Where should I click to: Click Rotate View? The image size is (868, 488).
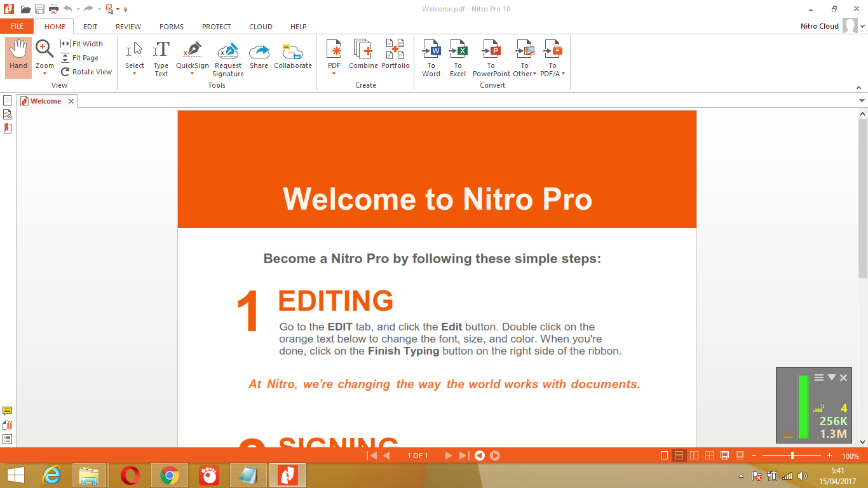click(x=86, y=72)
